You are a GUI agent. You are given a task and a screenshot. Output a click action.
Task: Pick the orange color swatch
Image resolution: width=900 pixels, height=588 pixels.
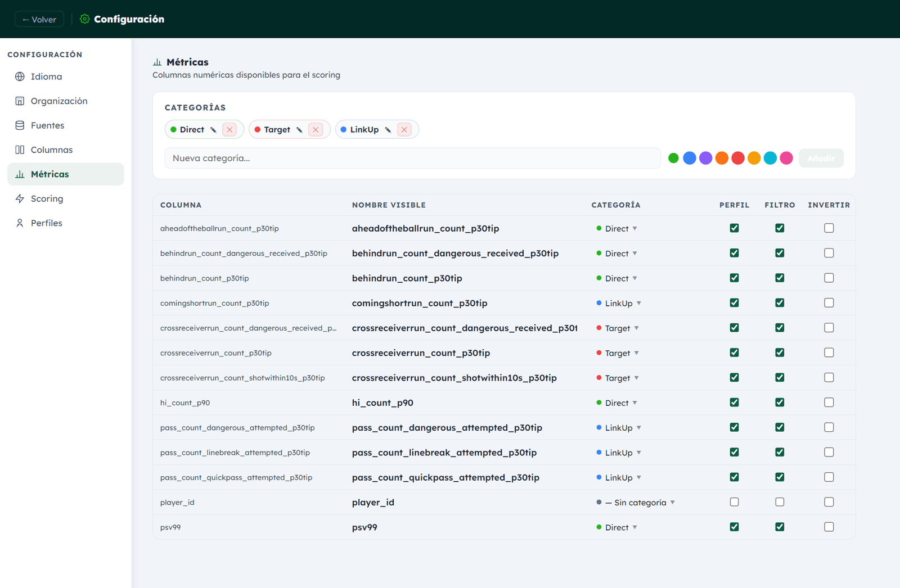[722, 158]
